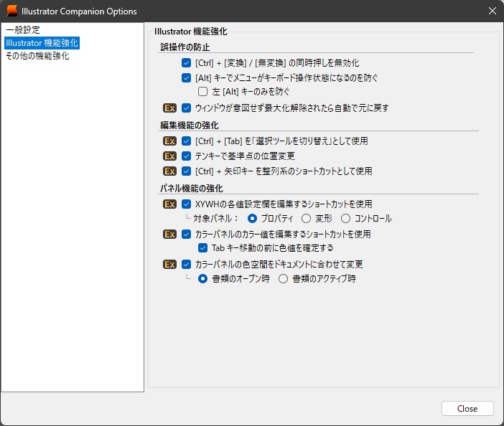Click Ex badge beside [Ctrl] + 矢印キー option
The width and height of the screenshot is (504, 426).
pos(169,171)
